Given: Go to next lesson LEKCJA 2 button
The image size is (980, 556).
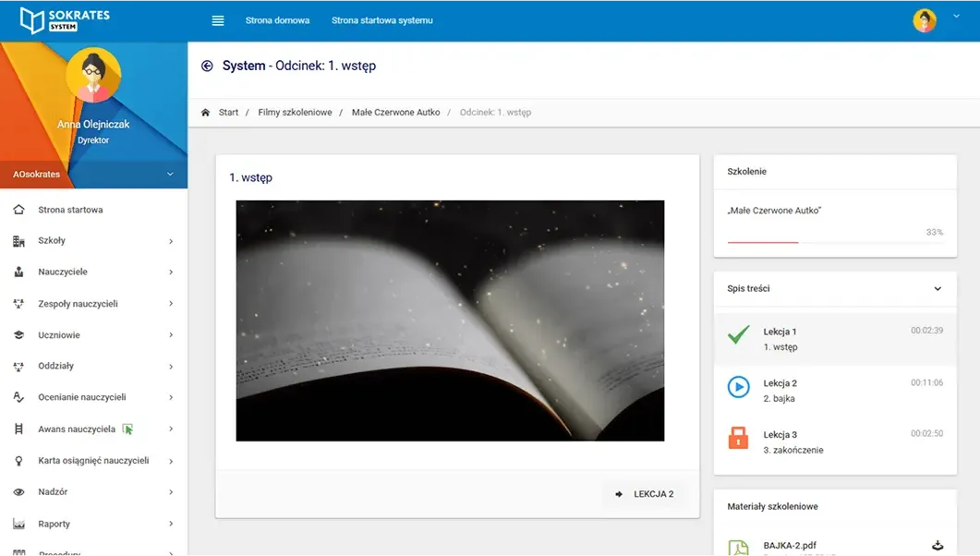Looking at the screenshot, I should pos(645,494).
